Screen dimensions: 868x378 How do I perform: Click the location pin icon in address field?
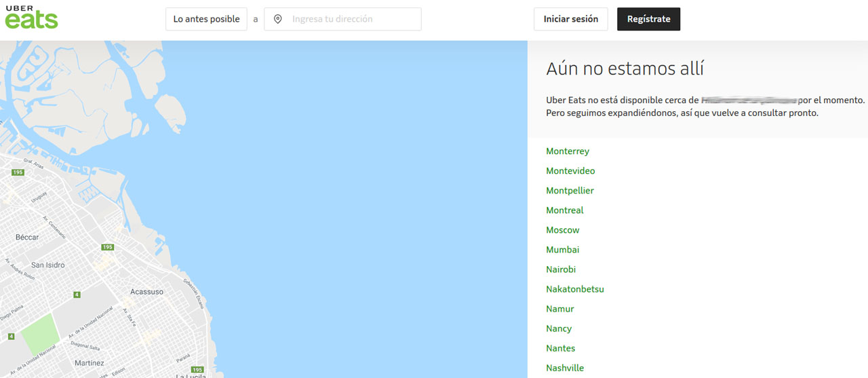click(277, 19)
